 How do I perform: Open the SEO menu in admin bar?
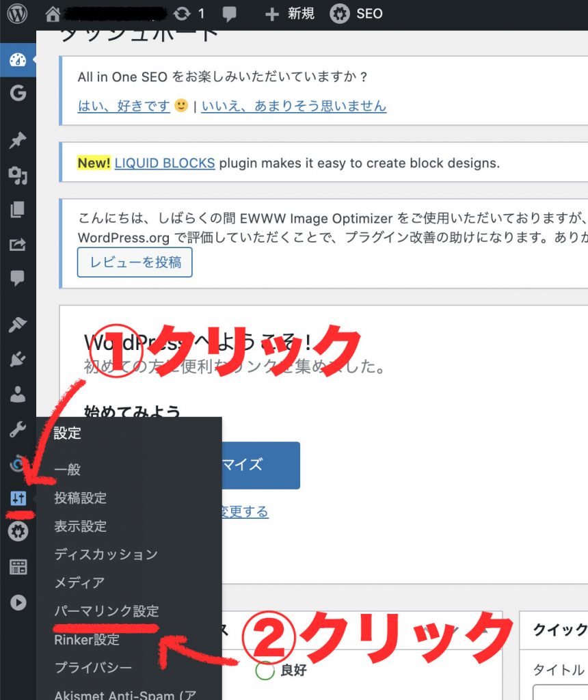coord(356,14)
